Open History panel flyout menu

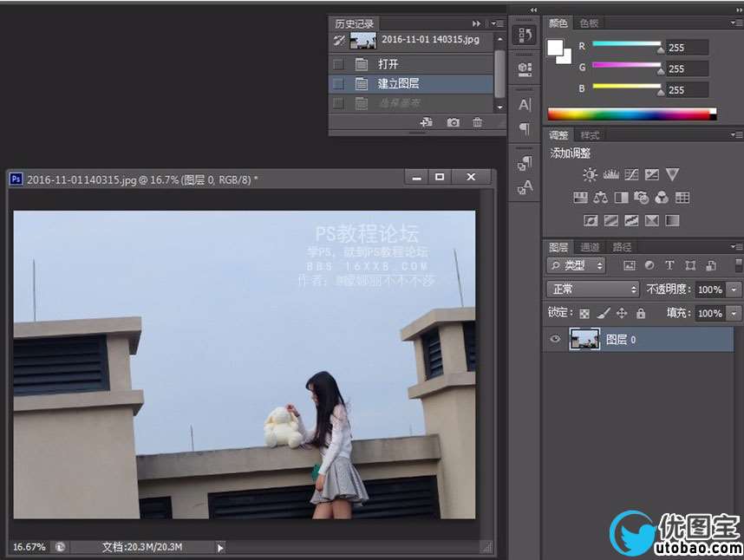pyautogui.click(x=498, y=23)
